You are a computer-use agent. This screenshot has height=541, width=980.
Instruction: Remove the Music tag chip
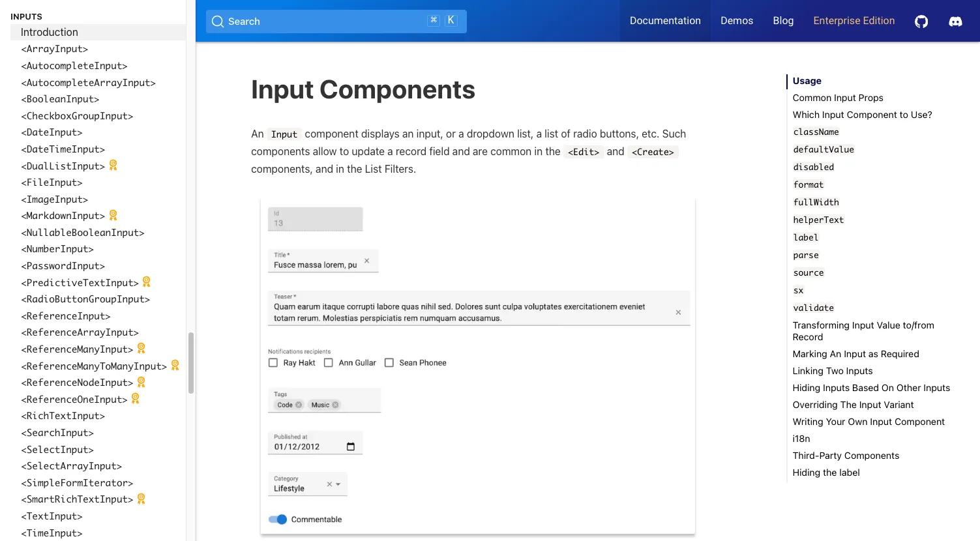pos(335,404)
